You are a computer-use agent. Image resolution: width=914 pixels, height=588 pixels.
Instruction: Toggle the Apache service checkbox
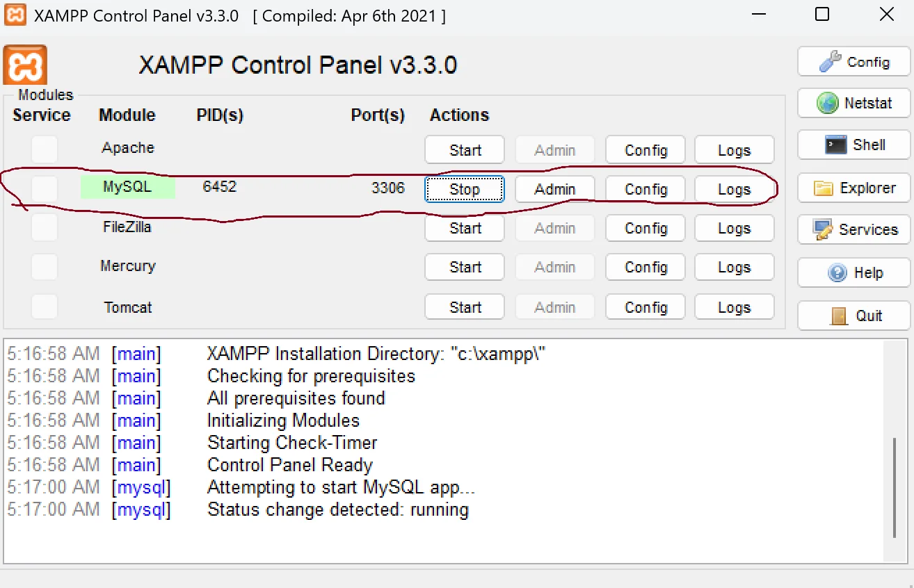pos(45,149)
